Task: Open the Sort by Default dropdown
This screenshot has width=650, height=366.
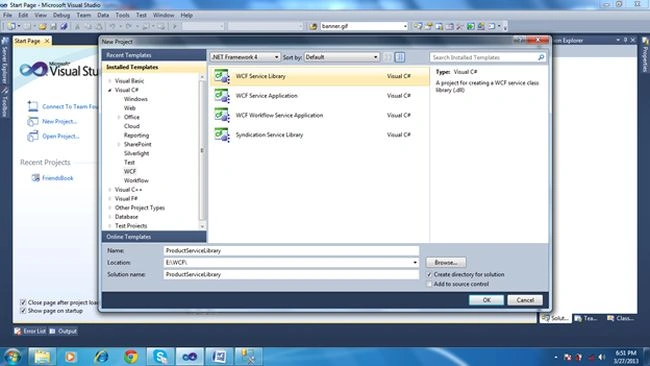Action: point(342,57)
